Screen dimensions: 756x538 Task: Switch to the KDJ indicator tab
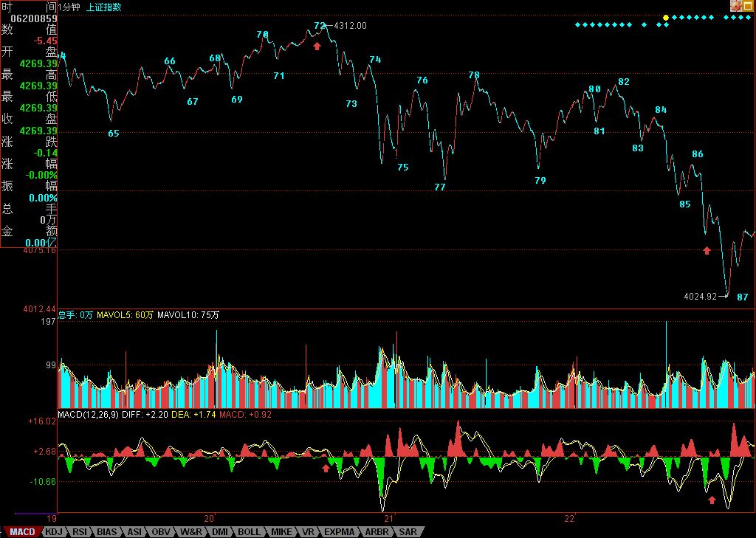(x=55, y=531)
